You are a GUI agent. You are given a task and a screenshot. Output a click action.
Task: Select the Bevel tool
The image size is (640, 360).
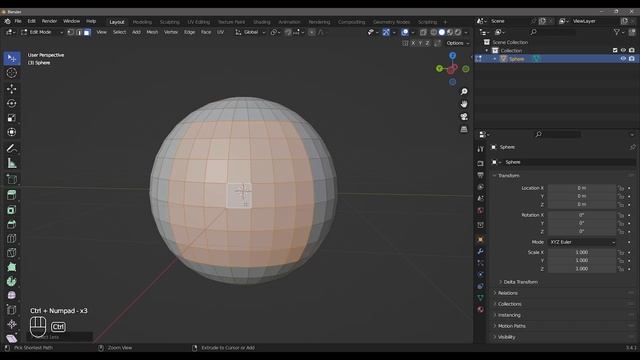point(11,224)
